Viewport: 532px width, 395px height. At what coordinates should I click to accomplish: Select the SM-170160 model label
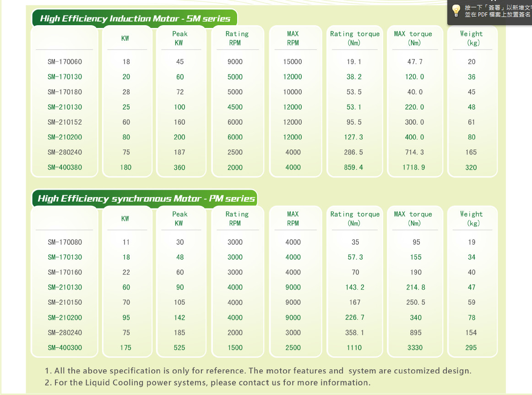[65, 272]
